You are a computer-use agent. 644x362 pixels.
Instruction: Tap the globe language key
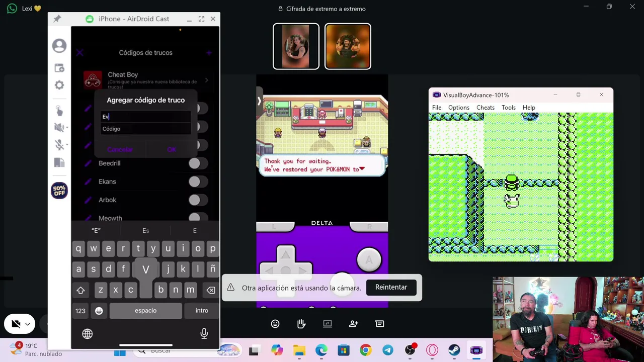click(x=88, y=333)
